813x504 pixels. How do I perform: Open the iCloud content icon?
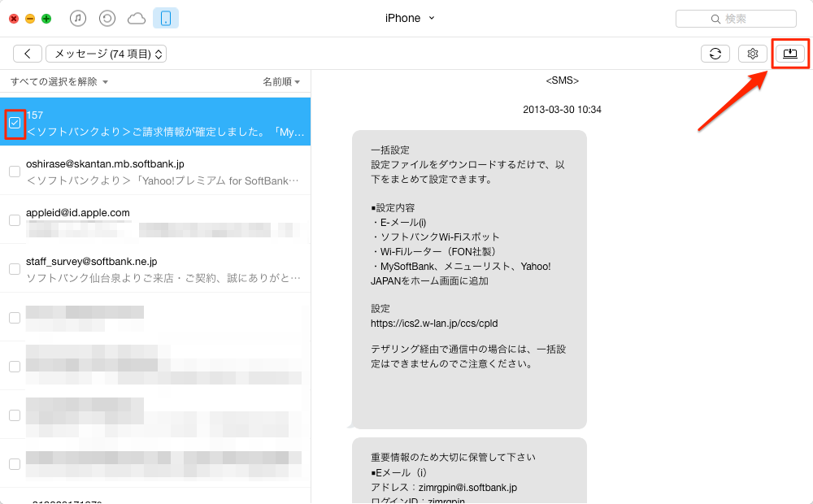point(137,20)
